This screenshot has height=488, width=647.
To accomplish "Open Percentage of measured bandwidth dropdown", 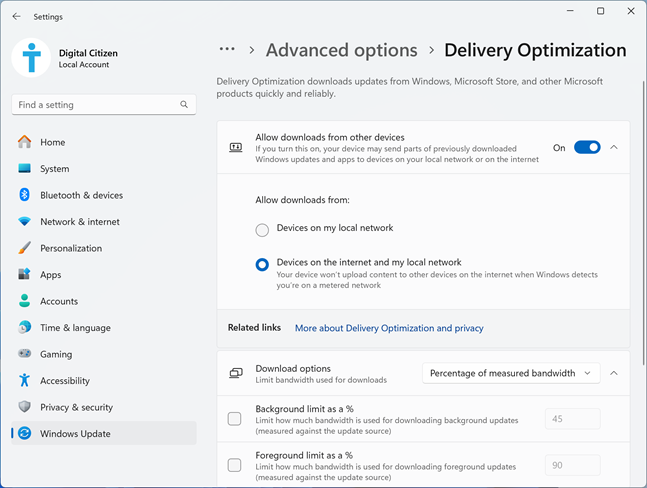I will 511,373.
